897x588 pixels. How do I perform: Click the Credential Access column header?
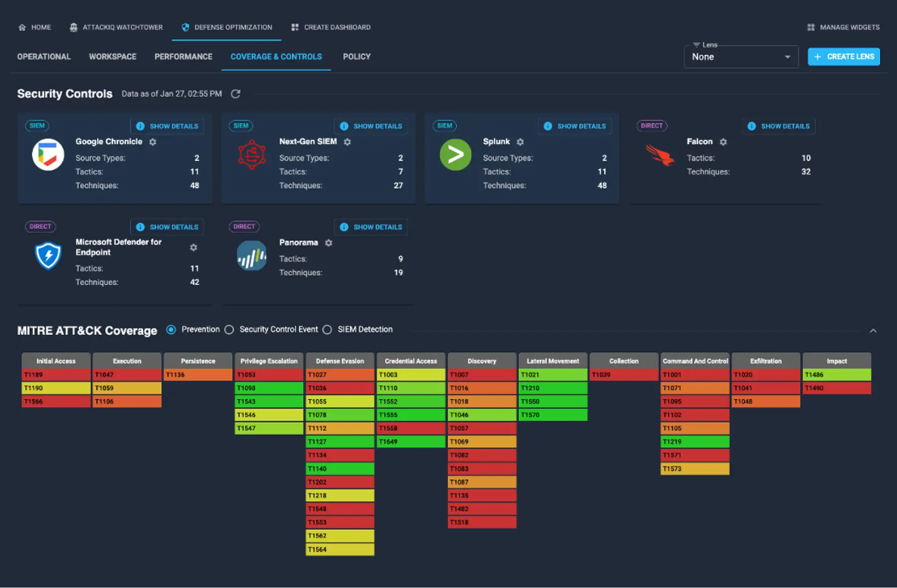(411, 361)
